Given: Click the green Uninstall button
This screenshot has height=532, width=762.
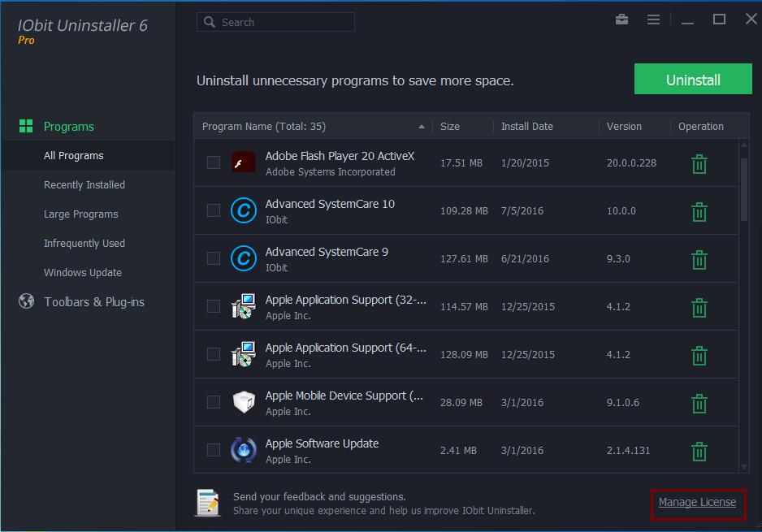Looking at the screenshot, I should pyautogui.click(x=693, y=79).
